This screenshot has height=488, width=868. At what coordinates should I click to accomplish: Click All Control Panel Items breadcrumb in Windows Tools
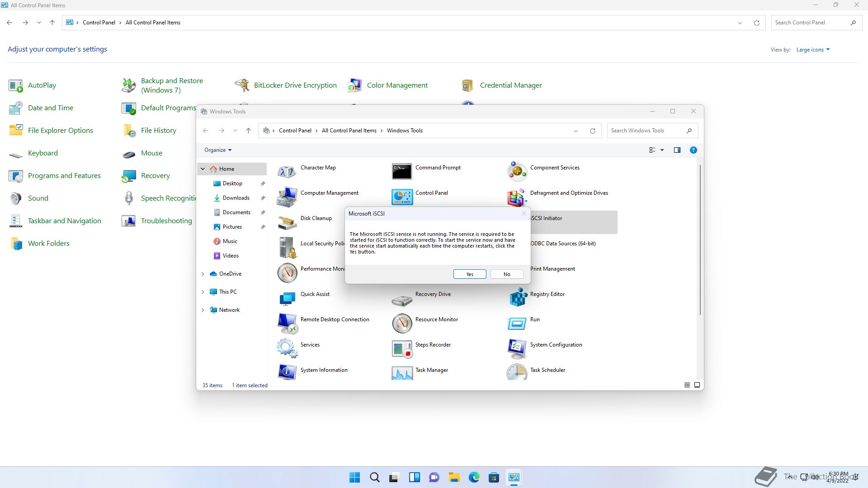coord(349,131)
